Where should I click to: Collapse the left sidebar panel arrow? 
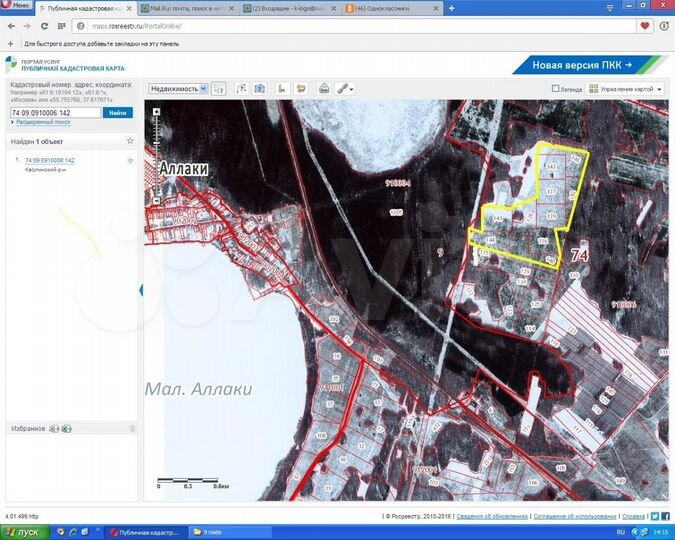141,290
